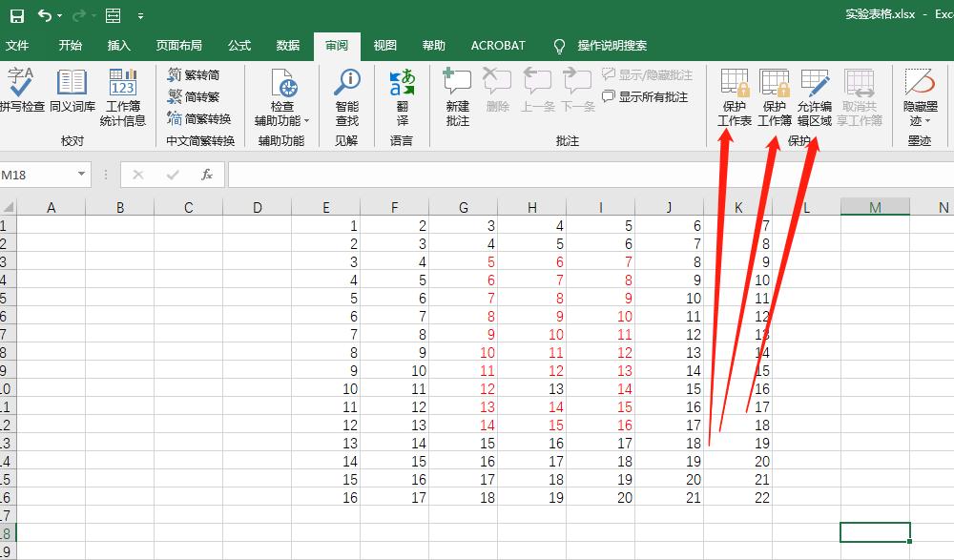This screenshot has width=954, height=560.
Task: Run 拼写检查 spelling check
Action: 21,93
